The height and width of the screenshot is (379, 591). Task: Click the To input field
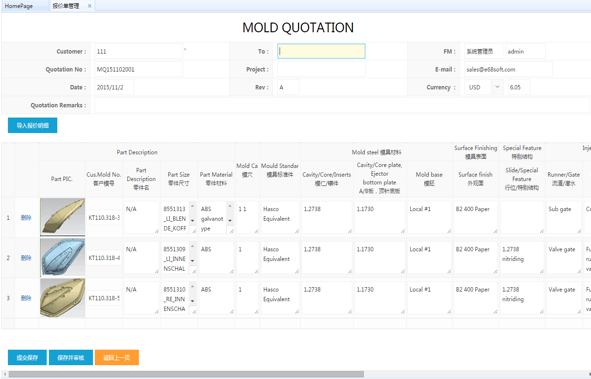click(321, 51)
